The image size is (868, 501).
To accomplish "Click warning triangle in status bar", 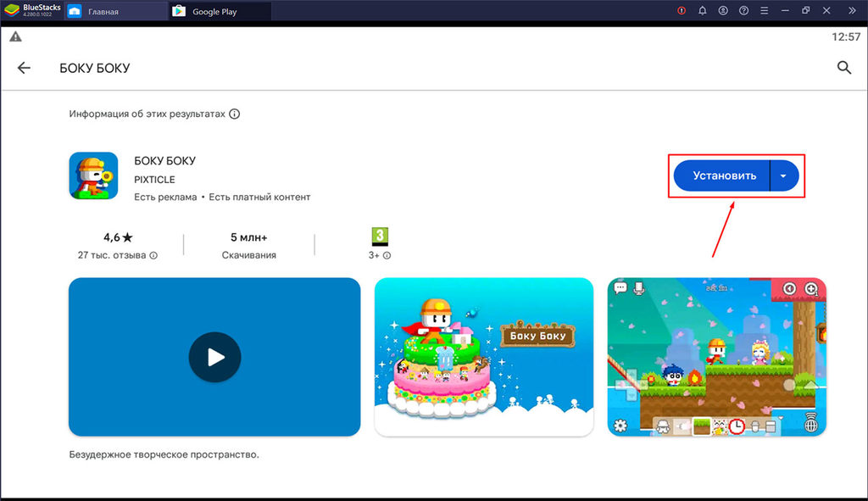I will pyautogui.click(x=15, y=36).
